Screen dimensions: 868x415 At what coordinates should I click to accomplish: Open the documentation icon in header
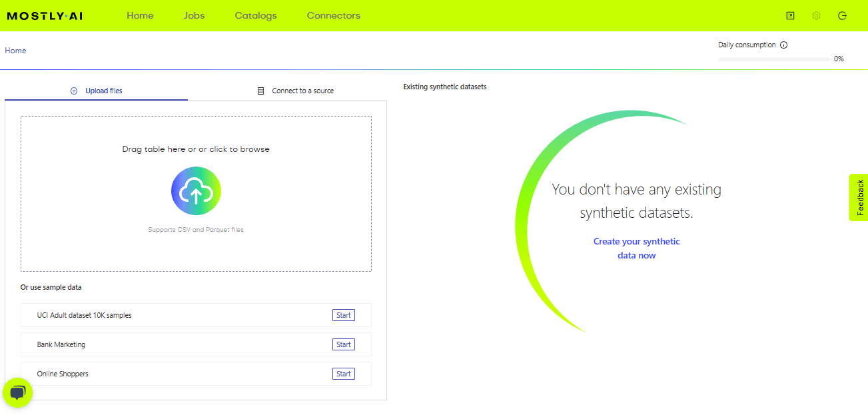pos(790,15)
